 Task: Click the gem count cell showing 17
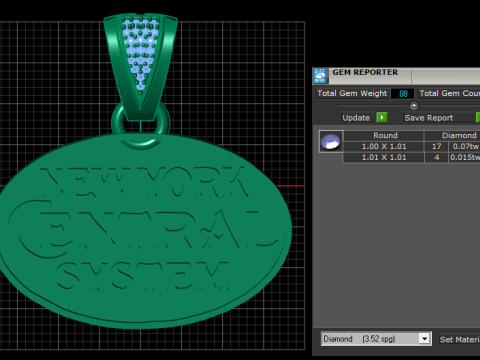436,146
